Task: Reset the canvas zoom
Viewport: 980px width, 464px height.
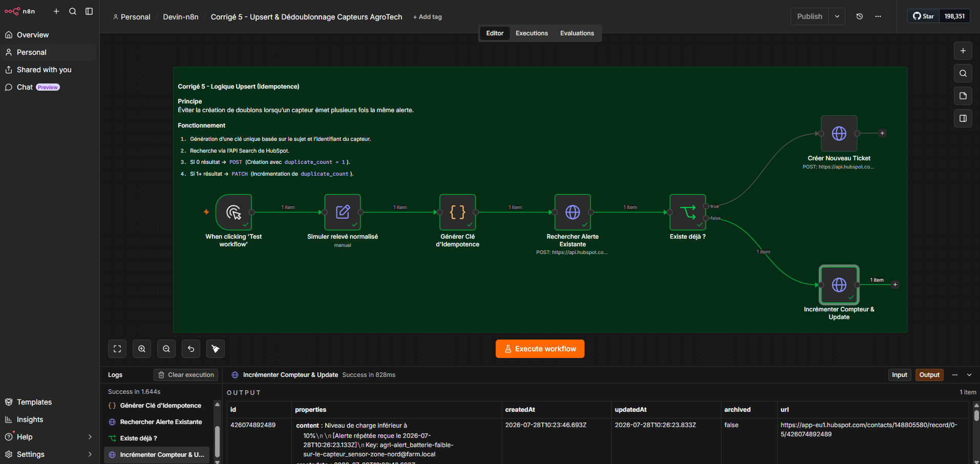Action: [191, 349]
